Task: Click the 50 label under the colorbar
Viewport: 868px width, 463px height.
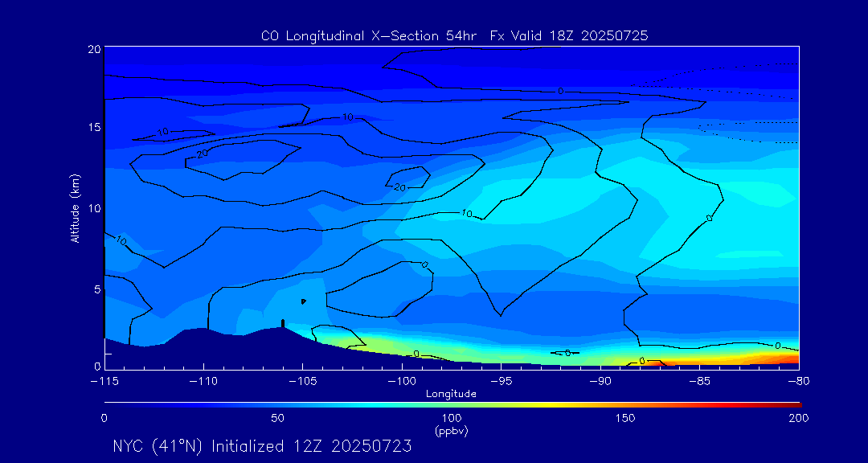Action: click(x=277, y=418)
